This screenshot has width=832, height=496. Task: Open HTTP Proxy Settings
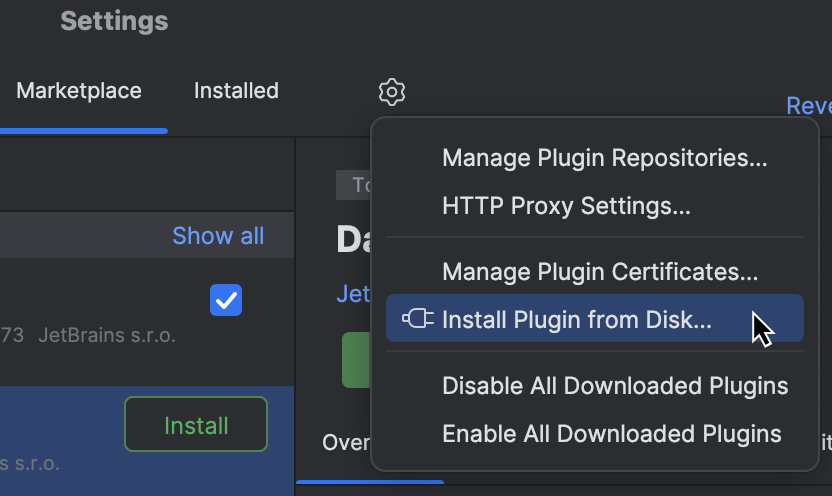point(566,206)
